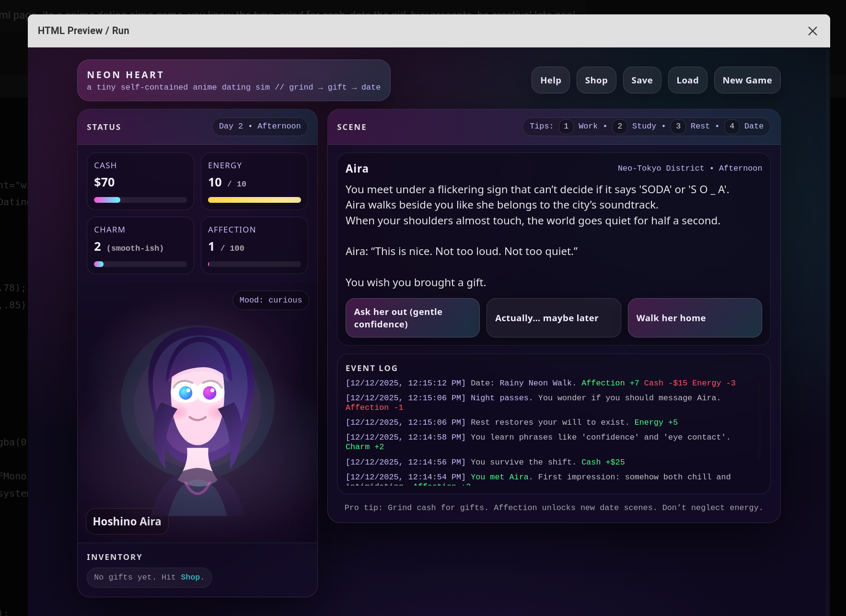Click Aira's quote 'This is nice'
This screenshot has width=846, height=616.
[x=462, y=252]
